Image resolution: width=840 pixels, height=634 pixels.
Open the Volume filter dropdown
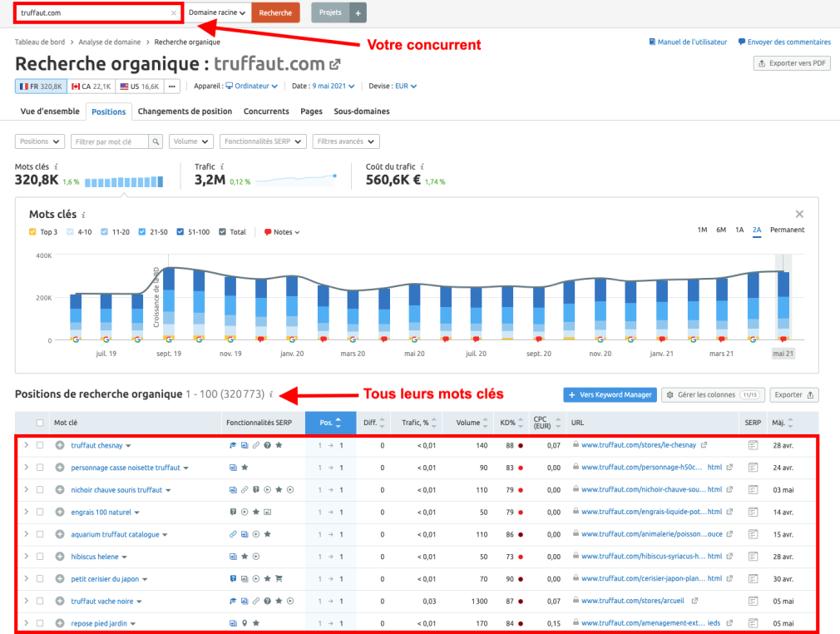click(x=191, y=141)
